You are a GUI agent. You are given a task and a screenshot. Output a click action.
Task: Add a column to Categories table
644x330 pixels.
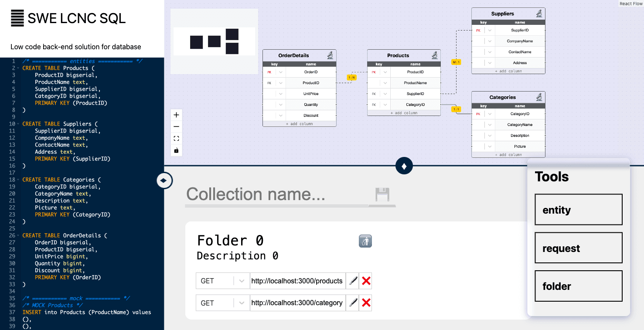(x=508, y=155)
